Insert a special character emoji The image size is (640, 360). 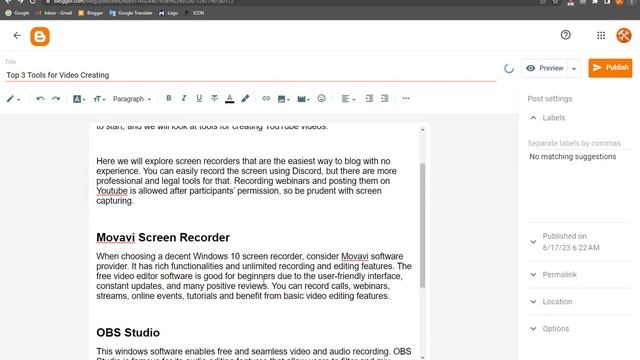coord(322,98)
